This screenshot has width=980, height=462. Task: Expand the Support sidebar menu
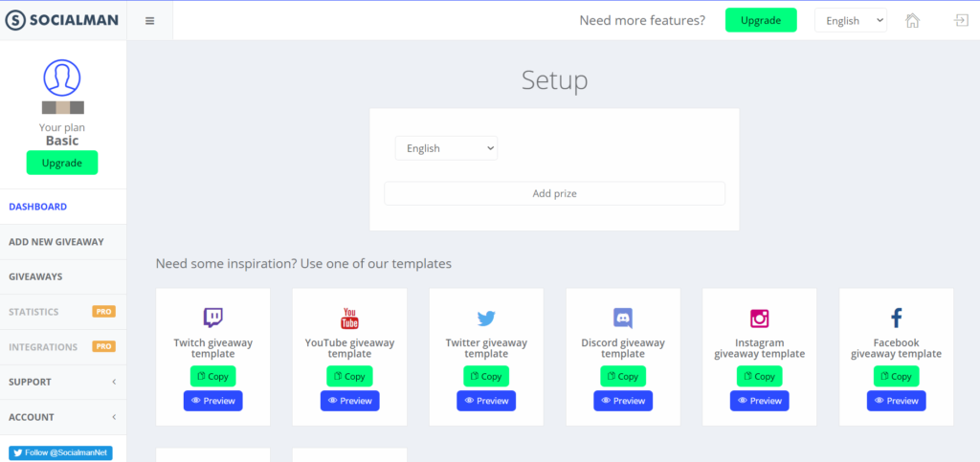click(x=62, y=382)
